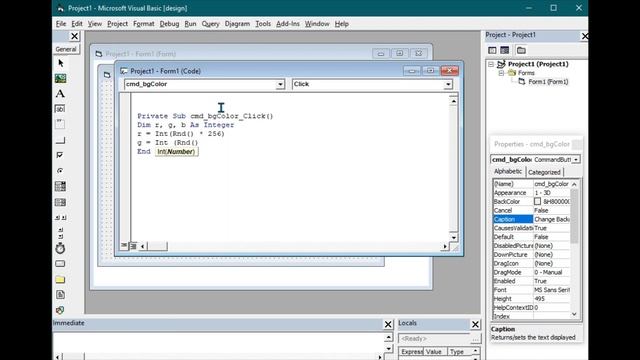Select the Font property row
Viewport: 640px width, 360px height.
tap(531, 290)
